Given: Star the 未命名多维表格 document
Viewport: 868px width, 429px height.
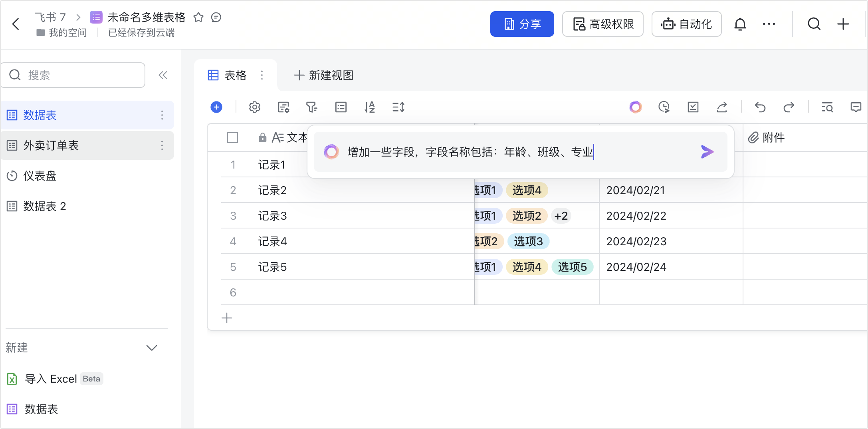Looking at the screenshot, I should coord(198,17).
